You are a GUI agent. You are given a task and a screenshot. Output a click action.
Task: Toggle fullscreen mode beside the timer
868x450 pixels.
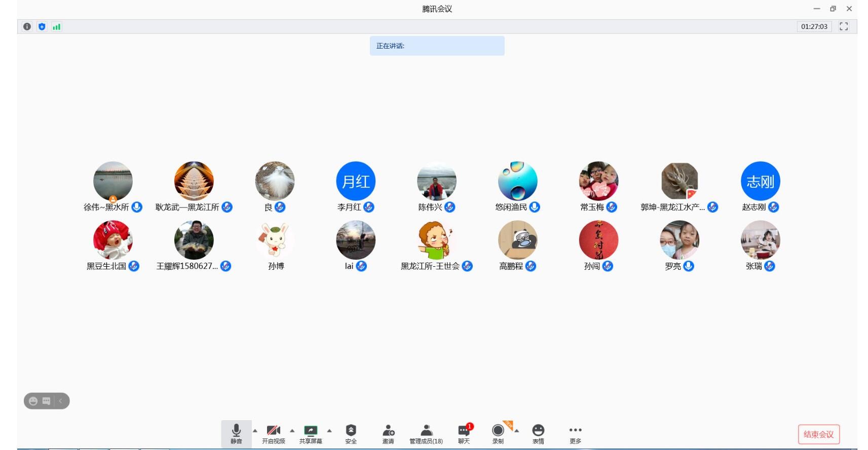point(844,26)
